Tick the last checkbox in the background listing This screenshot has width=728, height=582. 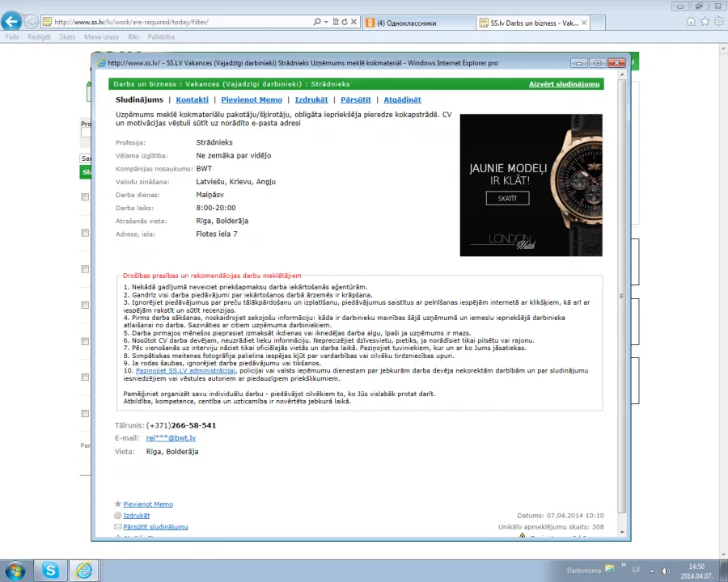click(x=85, y=413)
